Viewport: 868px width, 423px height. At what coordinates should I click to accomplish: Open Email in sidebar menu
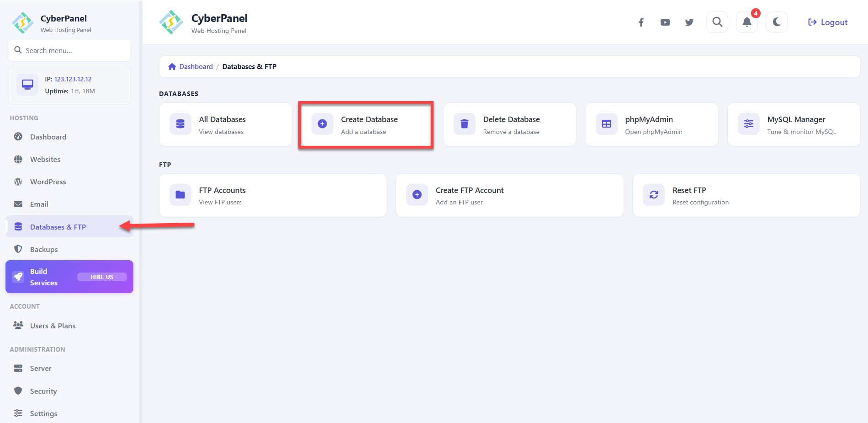69,204
